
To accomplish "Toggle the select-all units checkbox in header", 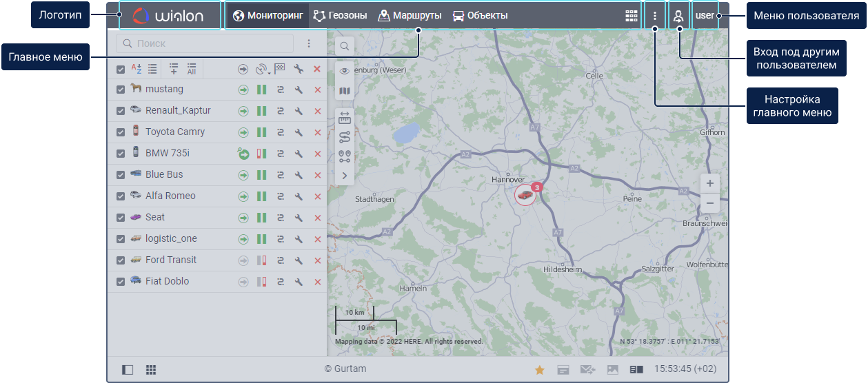I will click(x=121, y=69).
